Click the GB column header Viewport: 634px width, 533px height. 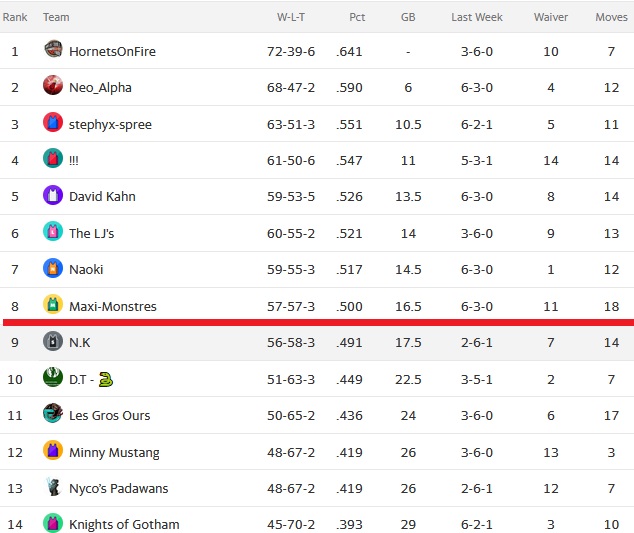click(x=408, y=17)
